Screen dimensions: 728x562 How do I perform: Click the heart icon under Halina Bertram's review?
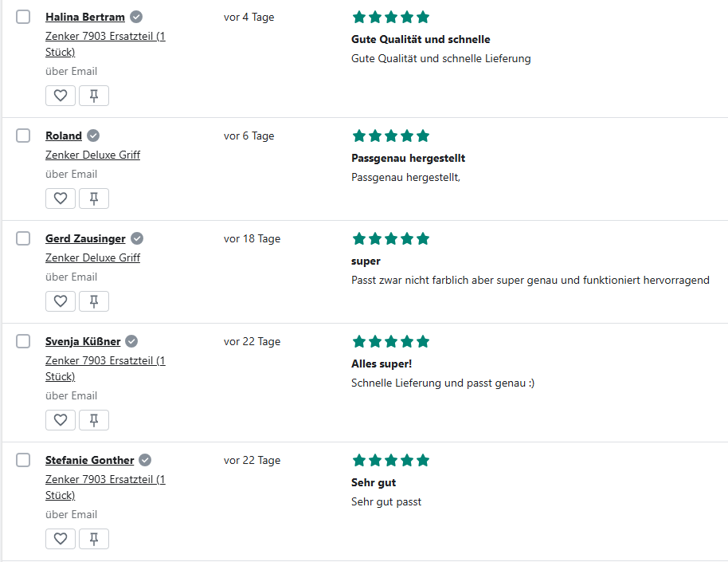click(x=61, y=96)
